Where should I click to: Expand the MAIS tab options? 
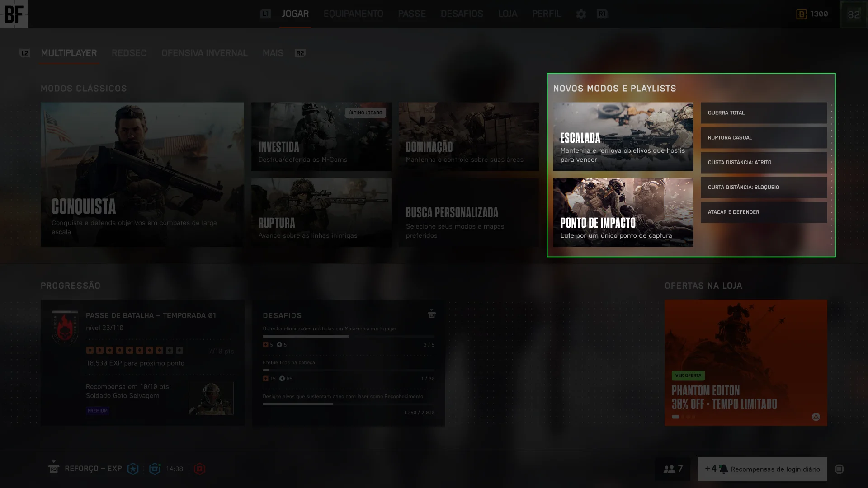tap(273, 53)
